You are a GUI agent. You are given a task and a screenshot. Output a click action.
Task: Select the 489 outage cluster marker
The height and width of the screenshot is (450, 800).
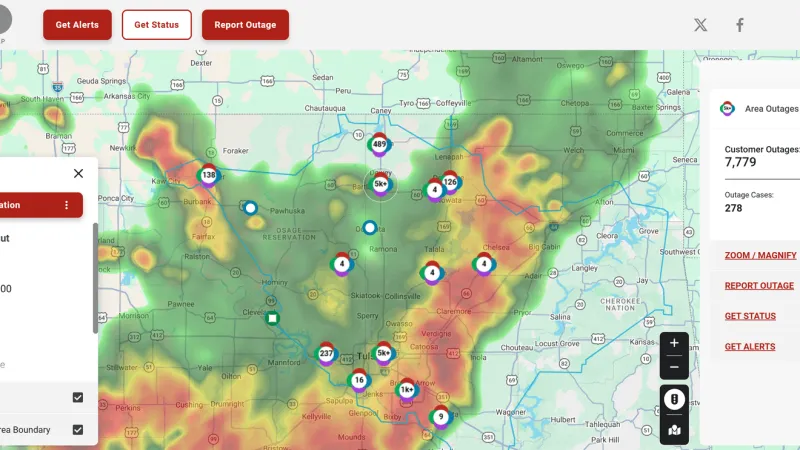pyautogui.click(x=379, y=144)
